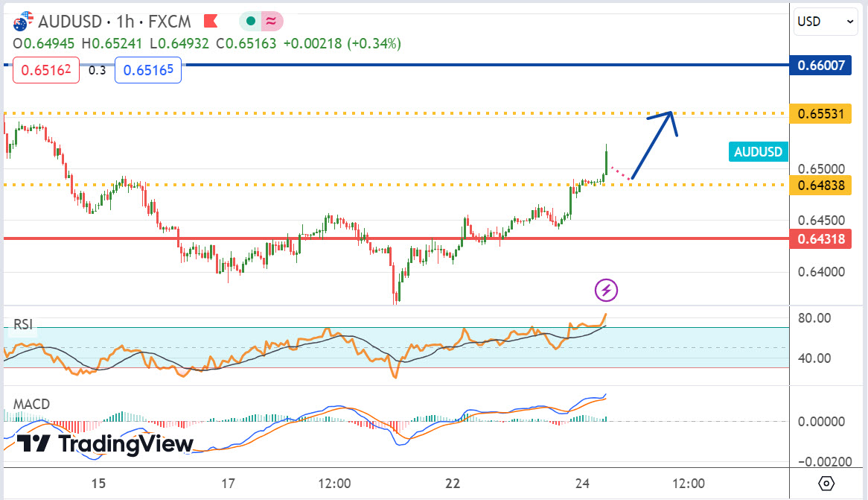Expand the MACD indicator legend

tap(31, 404)
